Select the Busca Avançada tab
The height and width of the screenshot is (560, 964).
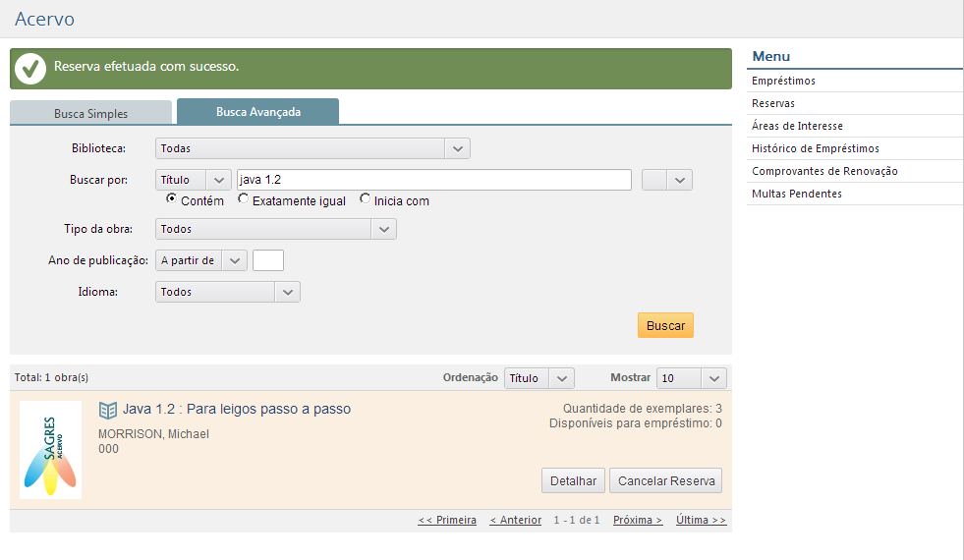[x=257, y=112]
